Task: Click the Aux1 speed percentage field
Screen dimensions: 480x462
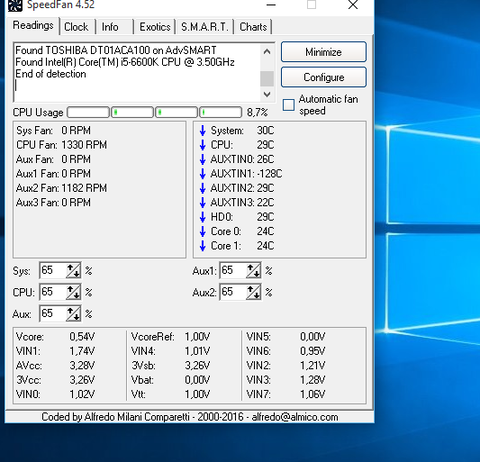Action: (x=233, y=270)
